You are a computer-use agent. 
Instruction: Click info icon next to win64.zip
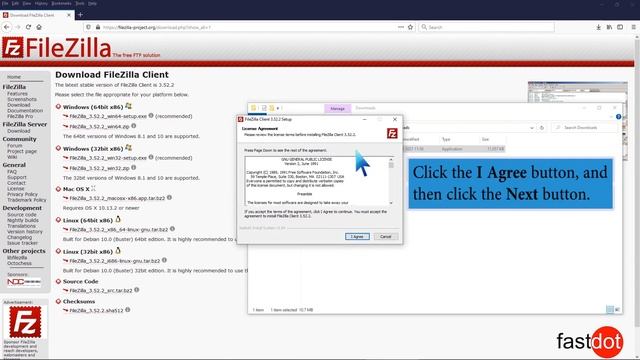(133, 126)
